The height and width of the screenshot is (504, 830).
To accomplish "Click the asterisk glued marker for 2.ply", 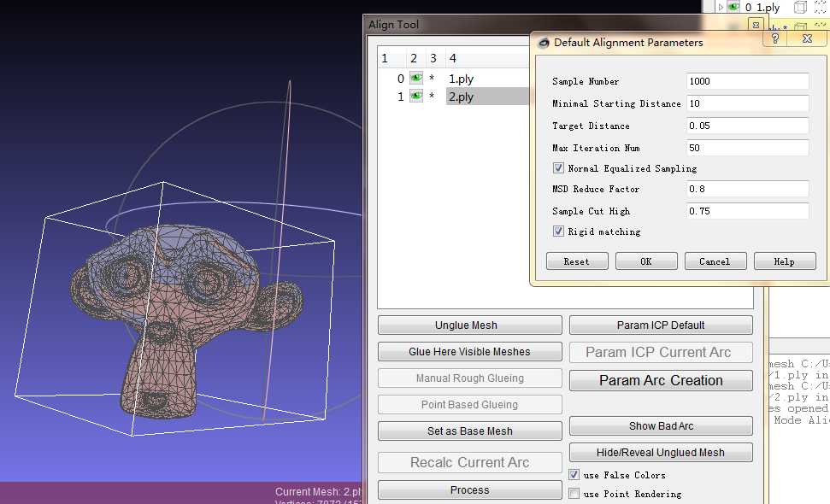I will pyautogui.click(x=432, y=97).
